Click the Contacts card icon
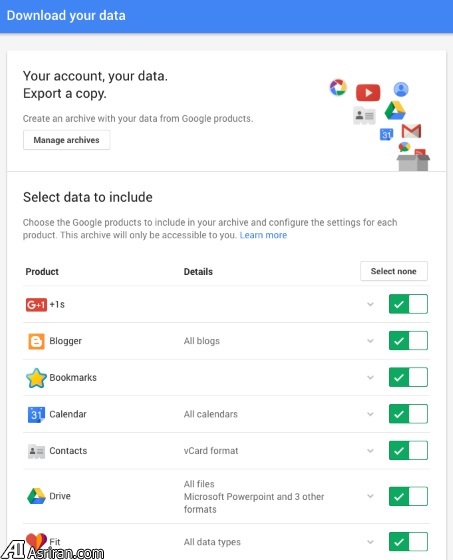The height and width of the screenshot is (560, 453). 36,451
